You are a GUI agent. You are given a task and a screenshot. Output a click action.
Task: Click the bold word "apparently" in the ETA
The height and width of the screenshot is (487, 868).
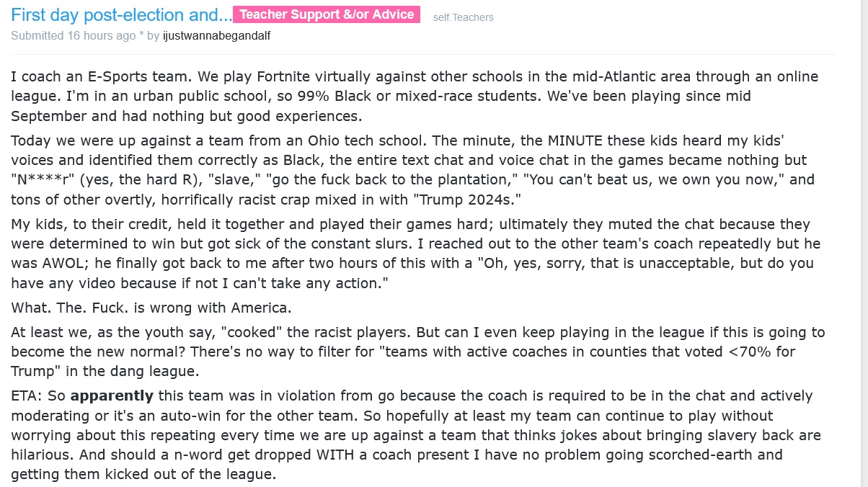tap(112, 396)
